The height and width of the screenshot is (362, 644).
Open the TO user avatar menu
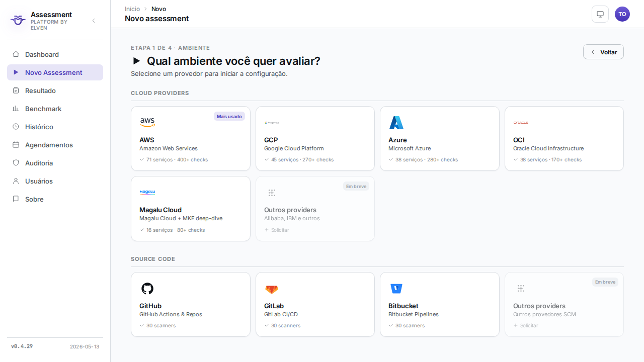pyautogui.click(x=622, y=14)
